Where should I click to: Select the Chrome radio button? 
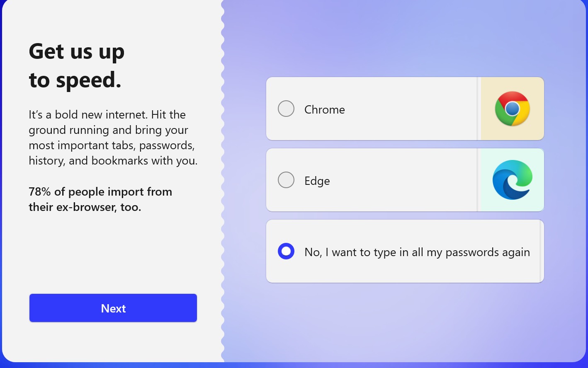286,109
